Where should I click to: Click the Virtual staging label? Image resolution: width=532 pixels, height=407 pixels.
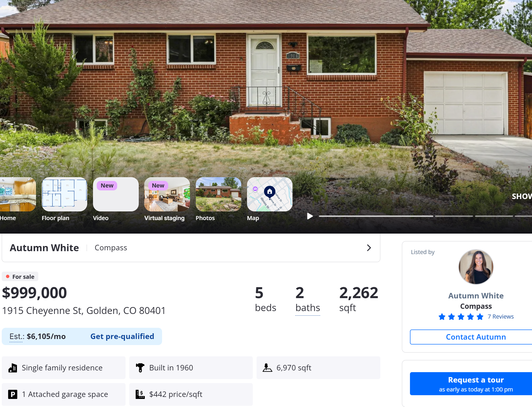coord(164,218)
